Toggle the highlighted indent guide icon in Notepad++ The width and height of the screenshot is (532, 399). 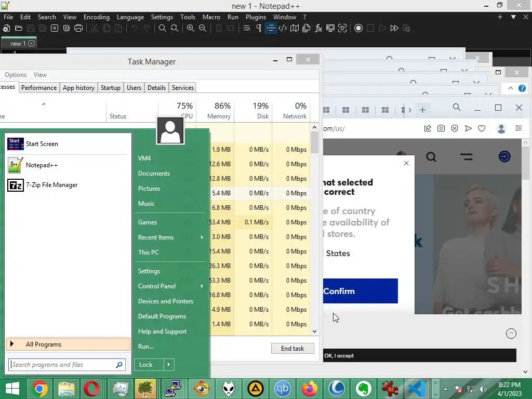click(271, 28)
